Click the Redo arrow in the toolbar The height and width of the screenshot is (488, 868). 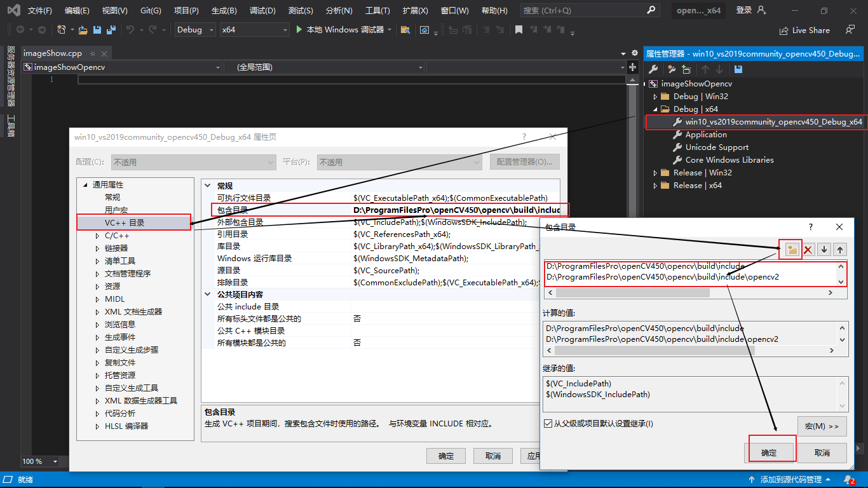click(x=153, y=29)
